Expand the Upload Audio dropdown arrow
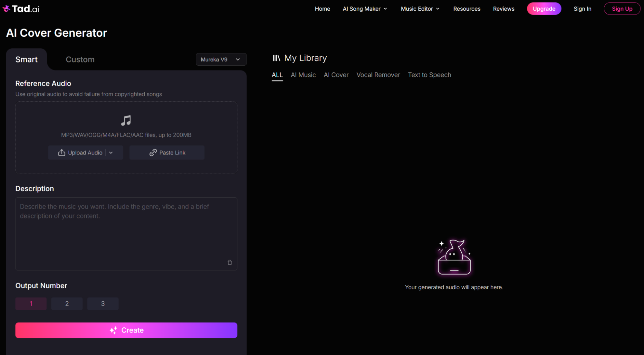This screenshot has width=644, height=355. click(111, 153)
